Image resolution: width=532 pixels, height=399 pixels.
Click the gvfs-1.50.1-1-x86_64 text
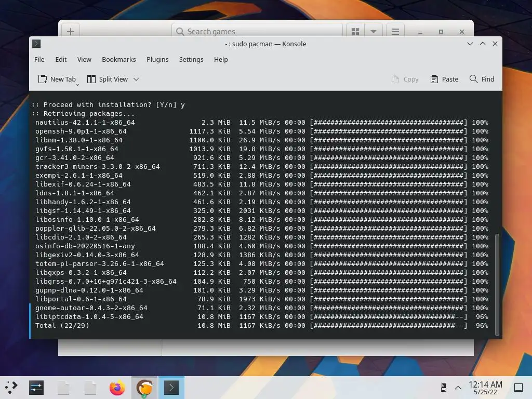tap(77, 149)
